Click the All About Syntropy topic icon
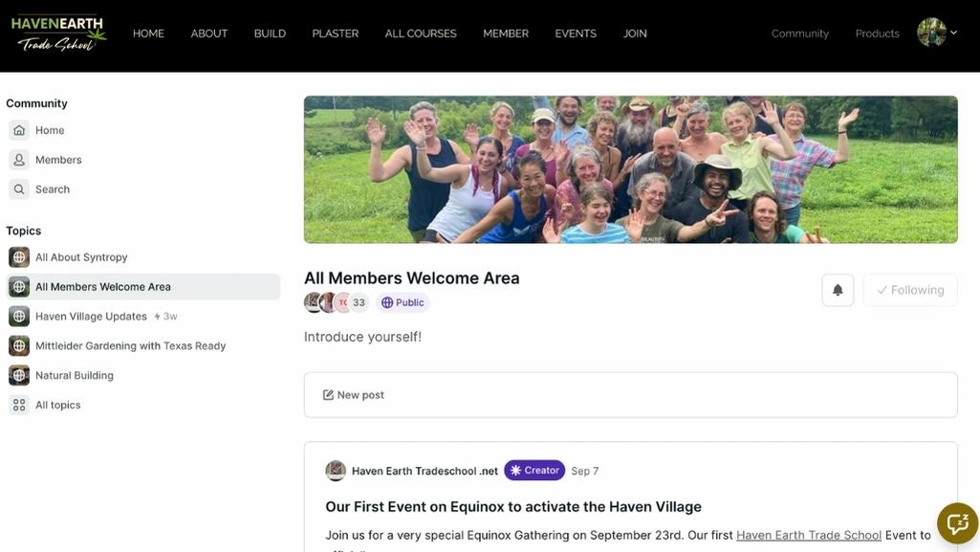 (19, 257)
